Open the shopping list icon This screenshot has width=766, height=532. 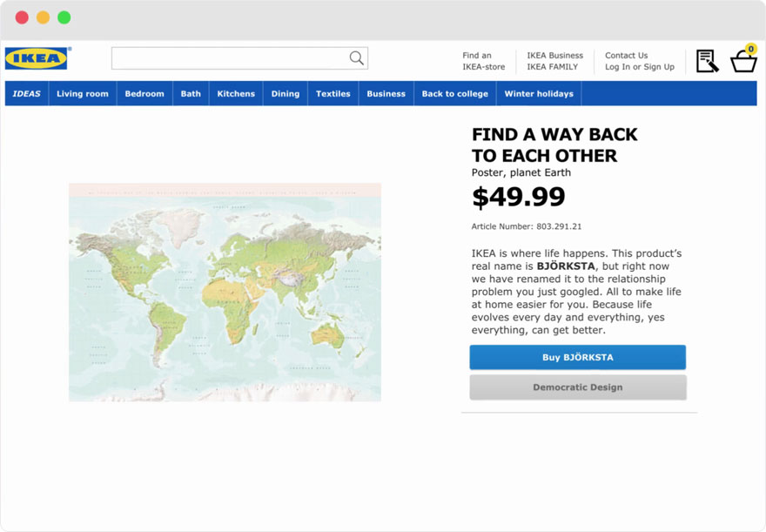tap(707, 61)
